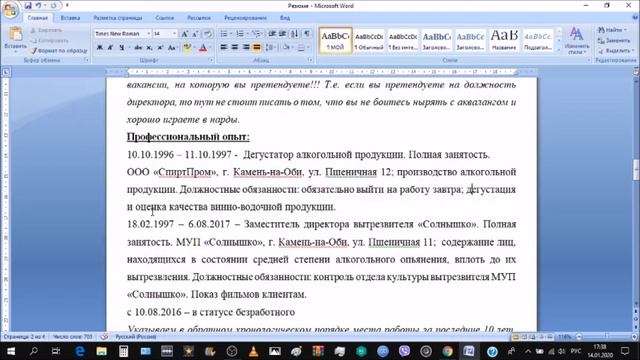Screen dimensions: 640x360
Task: Click the zoom slider in status bar
Action: (606, 337)
